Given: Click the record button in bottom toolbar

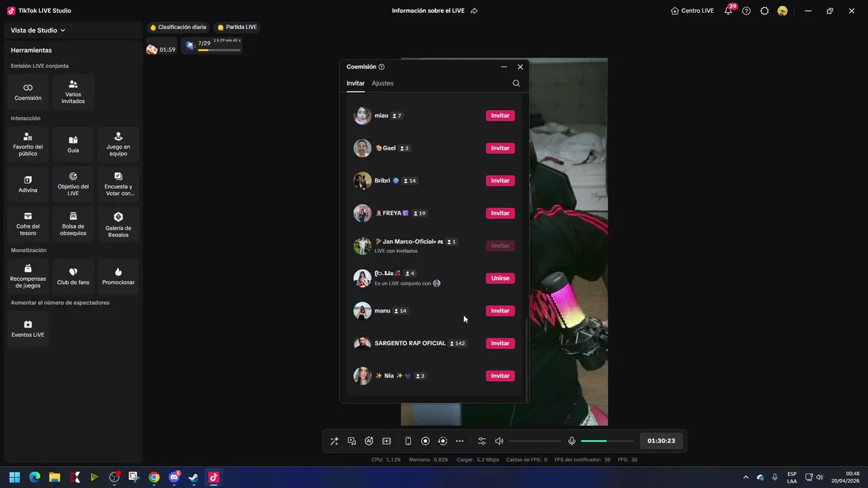Looking at the screenshot, I should [425, 441].
